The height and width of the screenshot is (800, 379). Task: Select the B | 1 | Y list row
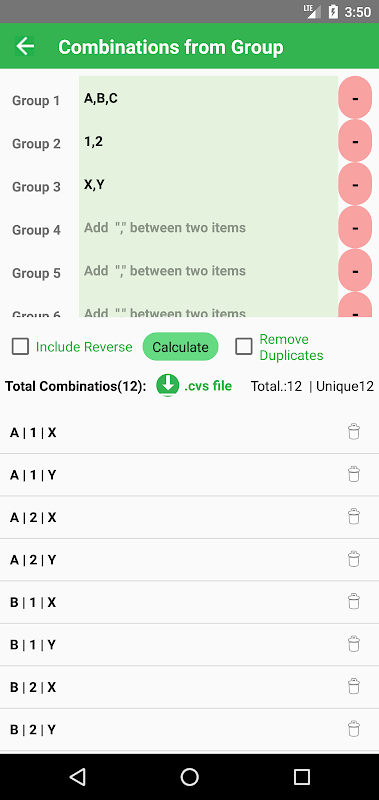point(189,645)
